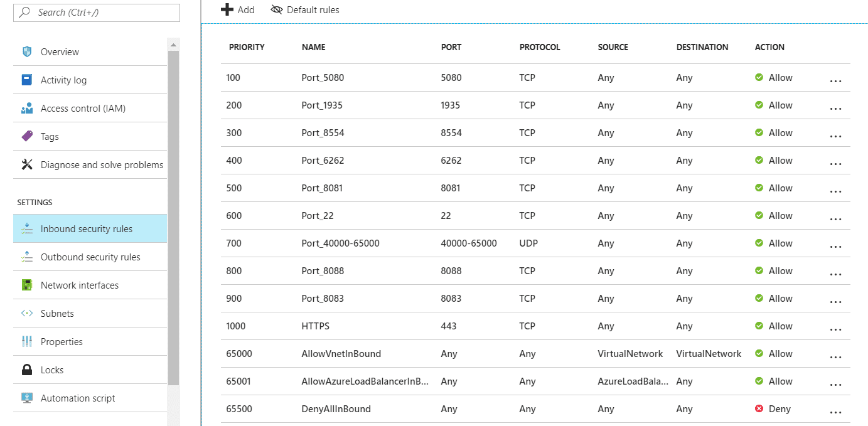Screen dimensions: 868x426
Task: Sort by SOURCE column header
Action: (x=613, y=47)
